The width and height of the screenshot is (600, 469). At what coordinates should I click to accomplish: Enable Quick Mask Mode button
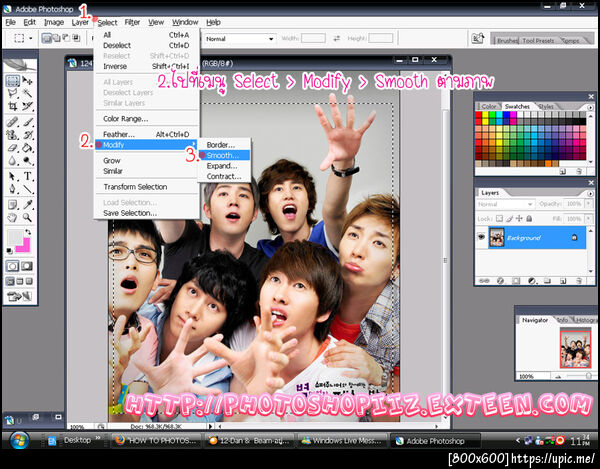point(27,266)
